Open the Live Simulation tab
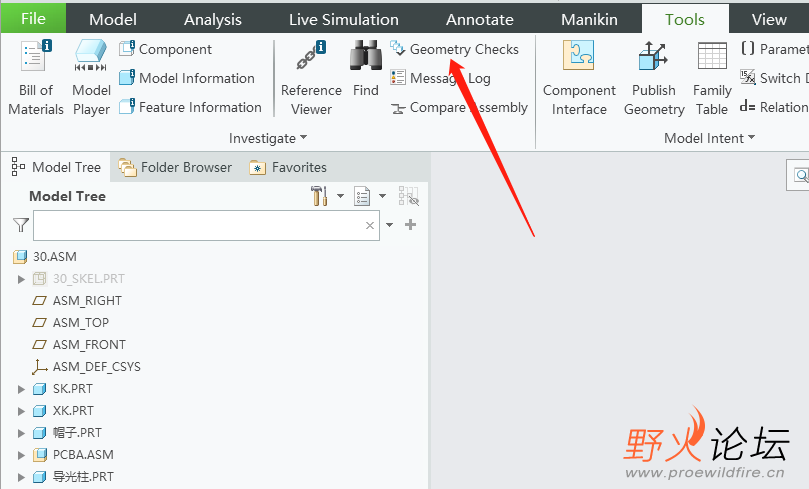 pyautogui.click(x=344, y=19)
